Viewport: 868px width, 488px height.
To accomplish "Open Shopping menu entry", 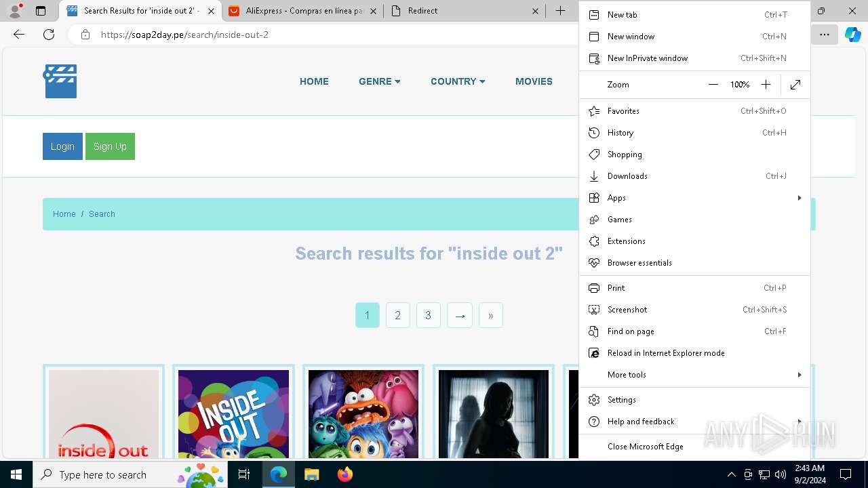I will pos(694,155).
